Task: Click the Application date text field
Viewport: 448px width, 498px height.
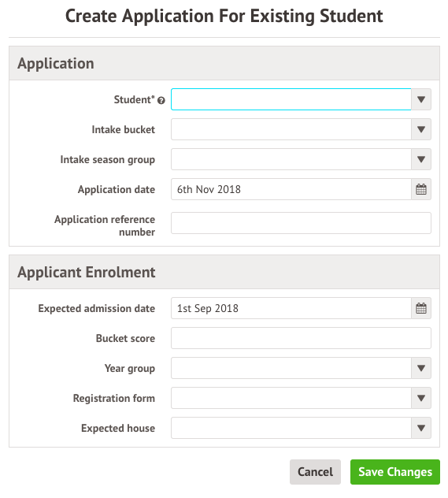Action: tap(291, 189)
